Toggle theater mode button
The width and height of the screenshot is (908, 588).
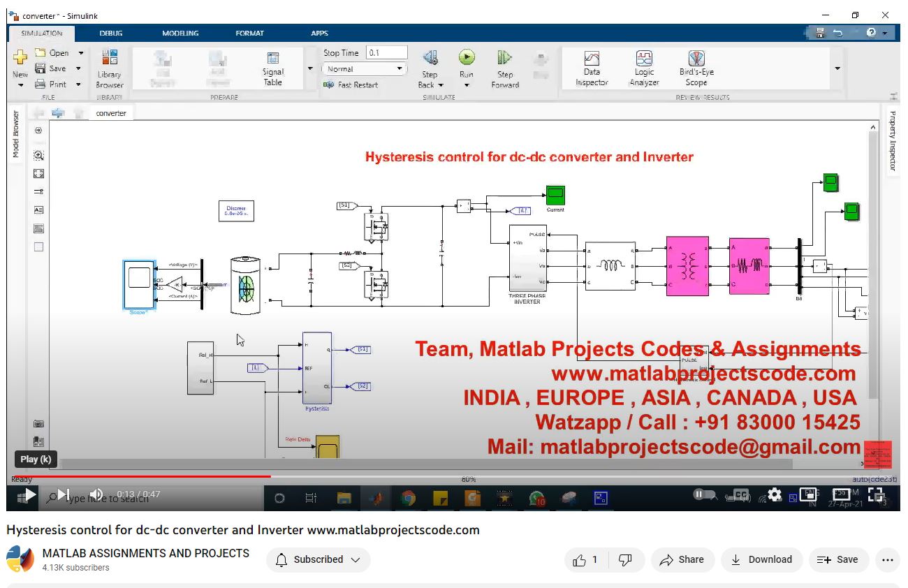842,495
